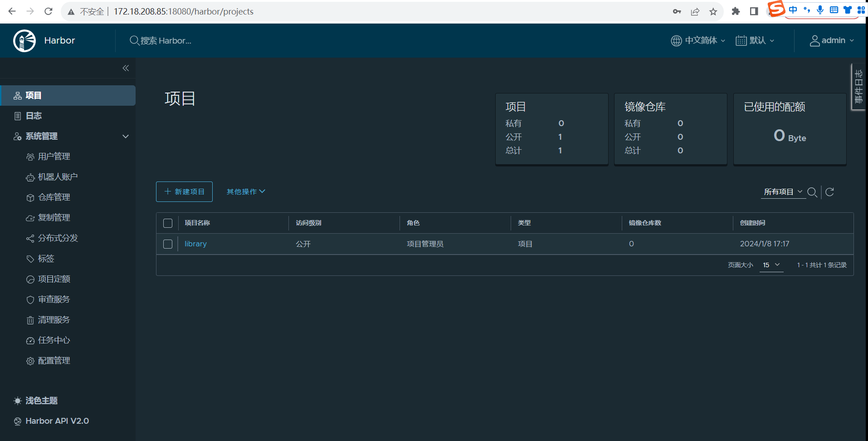Sort by the 镜像仓库数 column header
Screen dimensions: 868x441
tap(645, 223)
